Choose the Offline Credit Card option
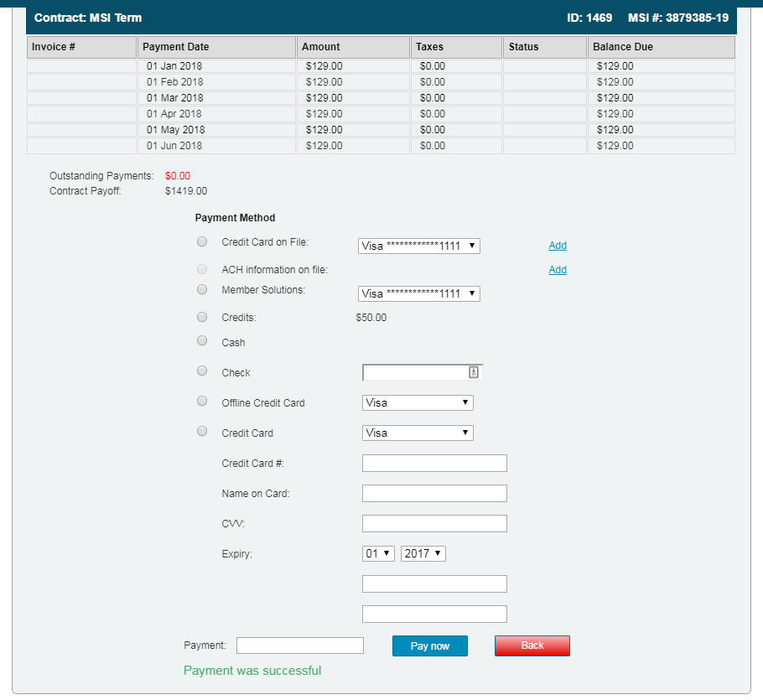This screenshot has height=700, width=763. click(202, 401)
